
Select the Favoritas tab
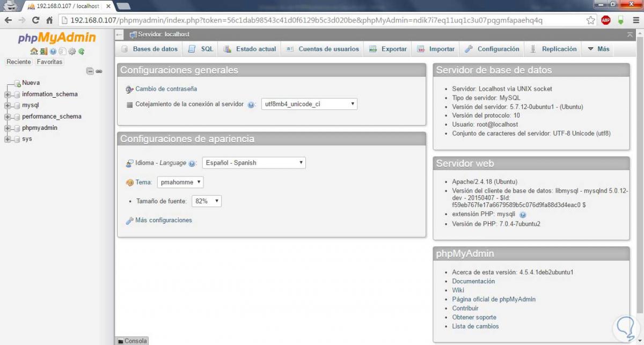49,62
